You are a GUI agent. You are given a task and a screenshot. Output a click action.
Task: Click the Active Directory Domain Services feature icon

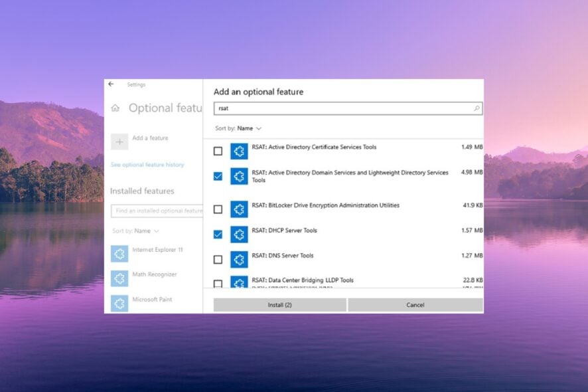(x=240, y=176)
